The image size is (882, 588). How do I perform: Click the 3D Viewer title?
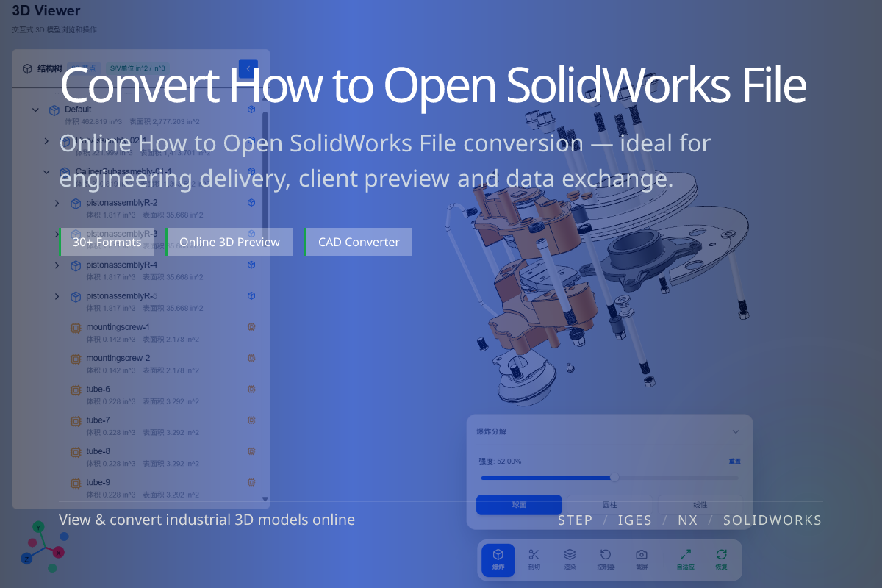[x=46, y=11]
